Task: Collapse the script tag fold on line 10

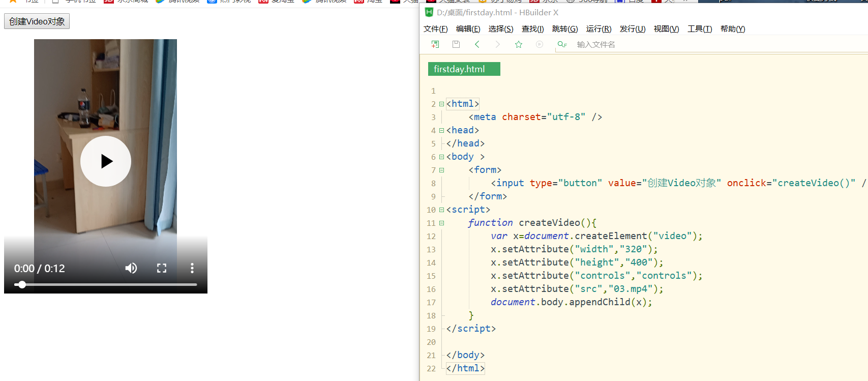Action: coord(441,210)
